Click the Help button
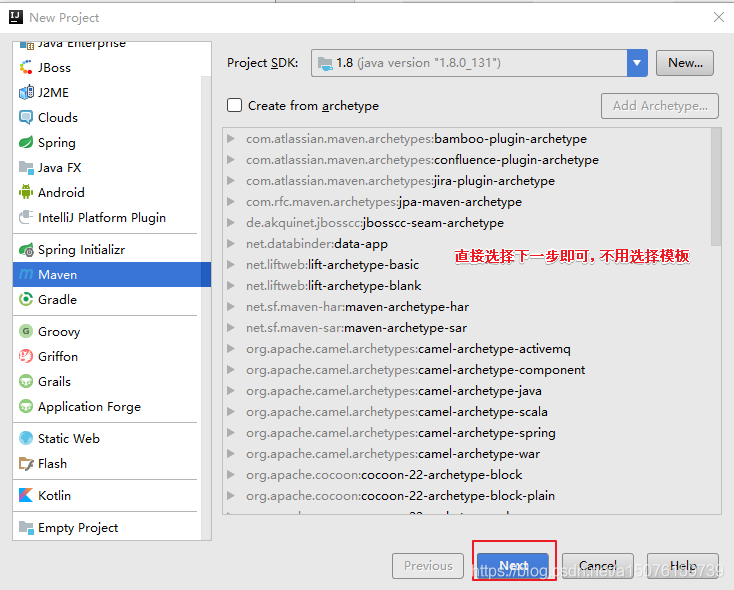734x590 pixels. 683,565
